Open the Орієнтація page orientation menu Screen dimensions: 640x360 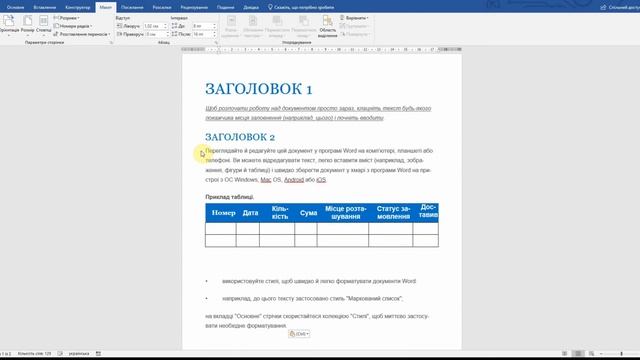tap(8, 25)
